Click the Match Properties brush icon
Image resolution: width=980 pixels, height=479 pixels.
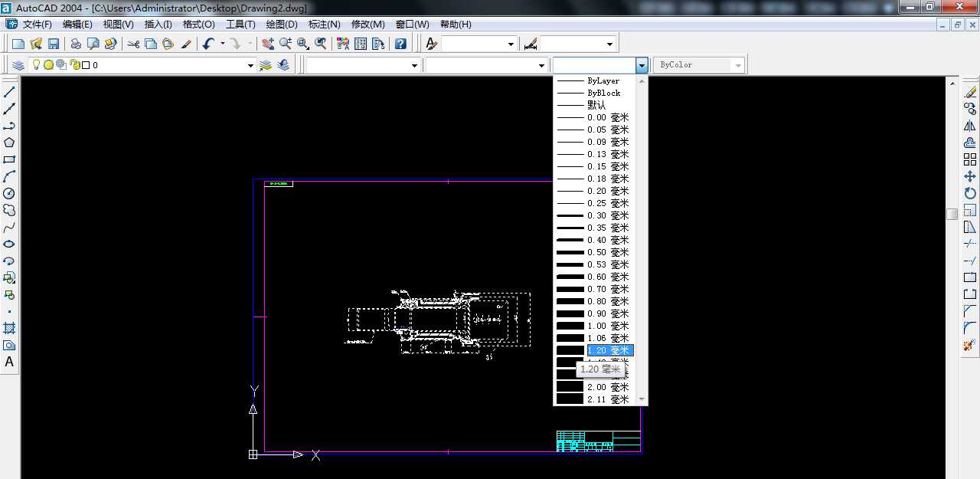coord(186,44)
